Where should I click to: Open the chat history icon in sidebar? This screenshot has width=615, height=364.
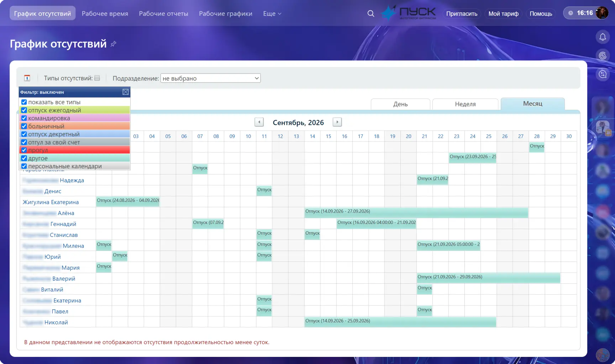click(x=603, y=74)
